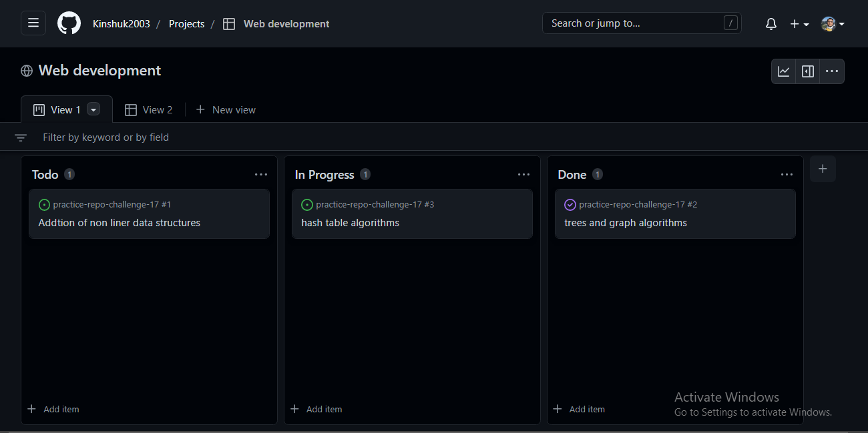Select the View 1 tab
This screenshot has height=433, width=868.
(66, 109)
